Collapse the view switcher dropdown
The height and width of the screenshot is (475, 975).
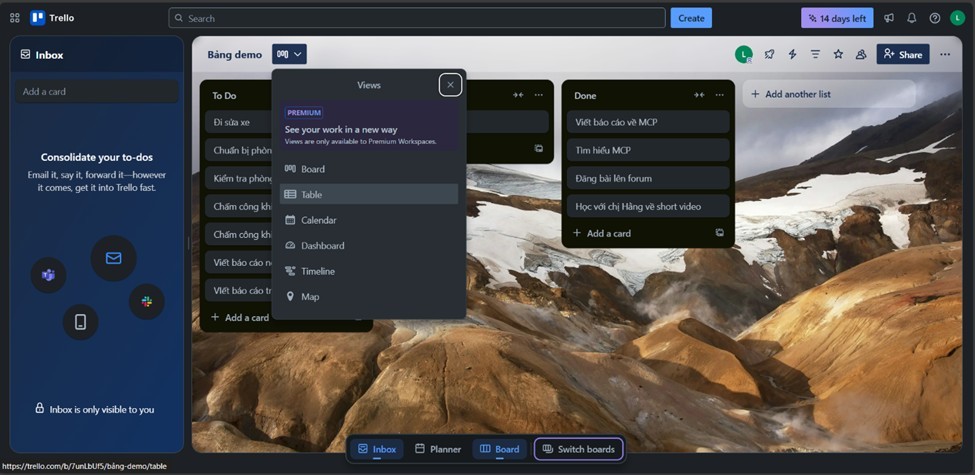[x=289, y=54]
